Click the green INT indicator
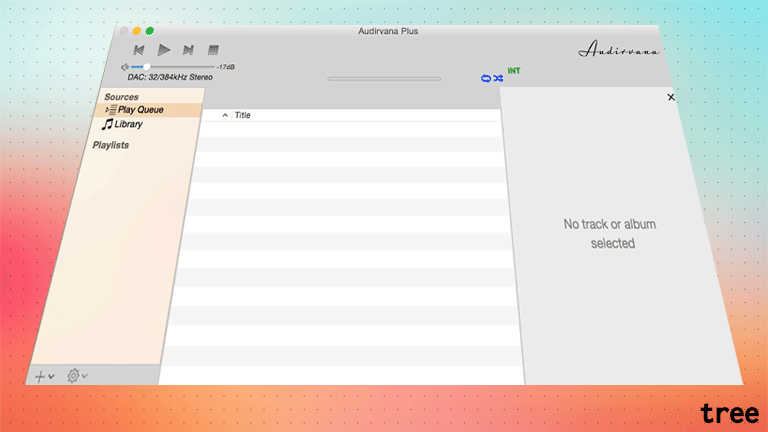 click(514, 71)
